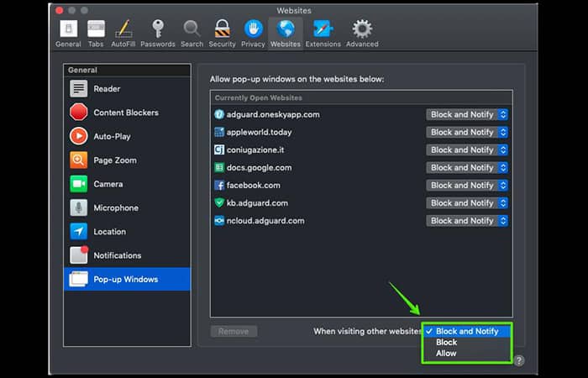Click the appleworld.today favicon
The image size is (588, 378).
tap(219, 132)
